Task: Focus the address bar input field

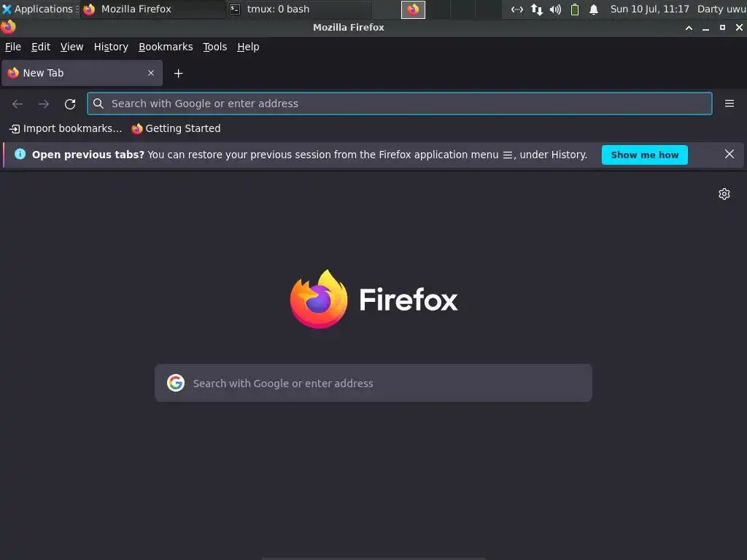Action: 399,104
